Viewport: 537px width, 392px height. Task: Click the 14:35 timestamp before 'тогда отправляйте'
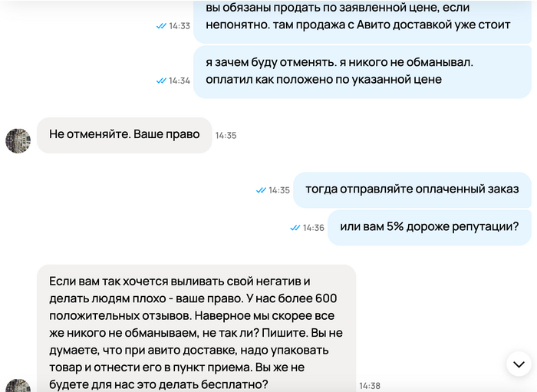tap(279, 190)
